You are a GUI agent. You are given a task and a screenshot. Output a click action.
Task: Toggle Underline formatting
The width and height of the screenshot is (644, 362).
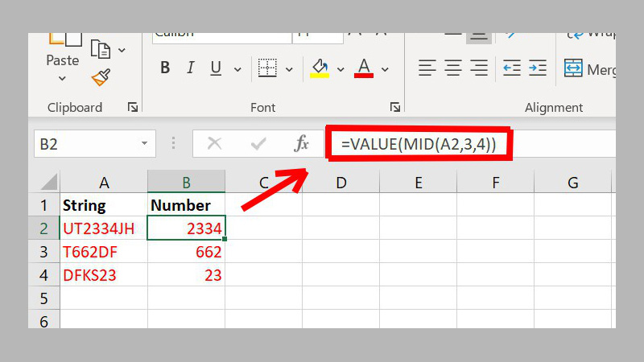click(x=216, y=68)
